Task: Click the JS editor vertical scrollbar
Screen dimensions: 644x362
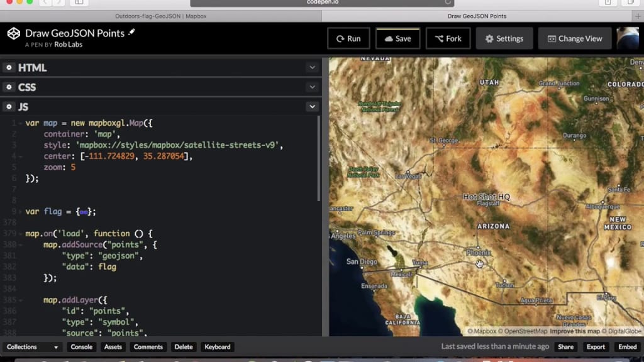Action: click(319, 158)
